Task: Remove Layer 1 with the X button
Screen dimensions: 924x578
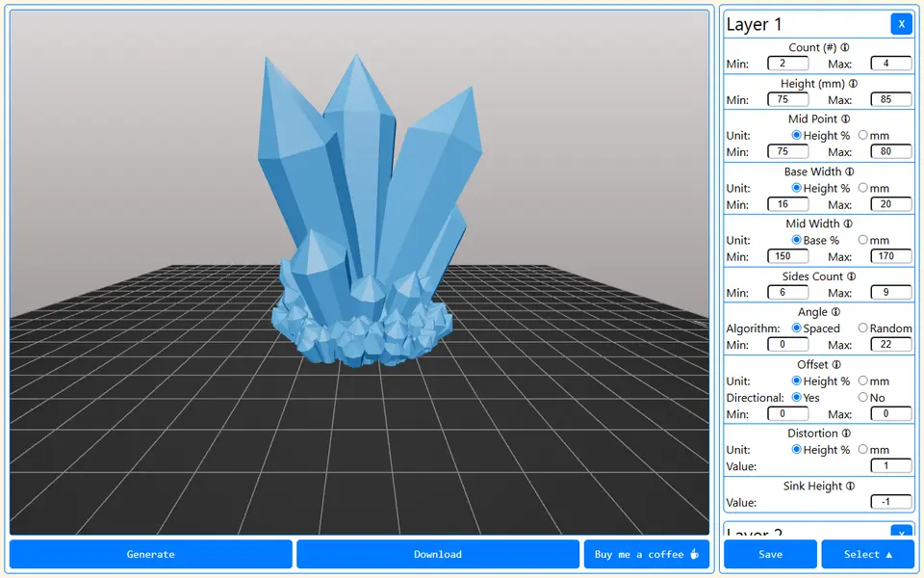Action: click(901, 24)
